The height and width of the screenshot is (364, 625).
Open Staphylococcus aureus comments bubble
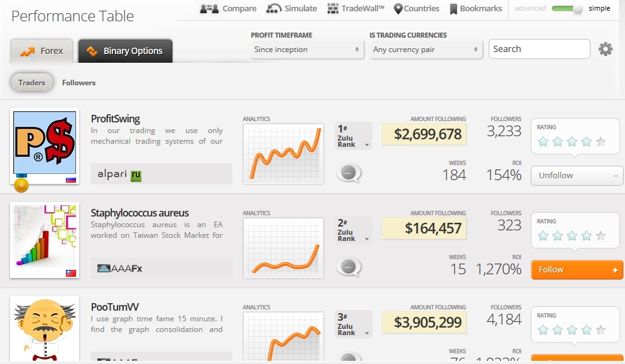pos(349,267)
